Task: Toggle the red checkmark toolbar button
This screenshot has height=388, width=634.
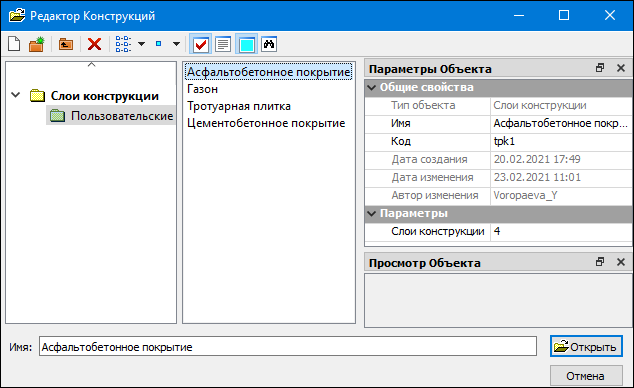Action: click(x=201, y=44)
